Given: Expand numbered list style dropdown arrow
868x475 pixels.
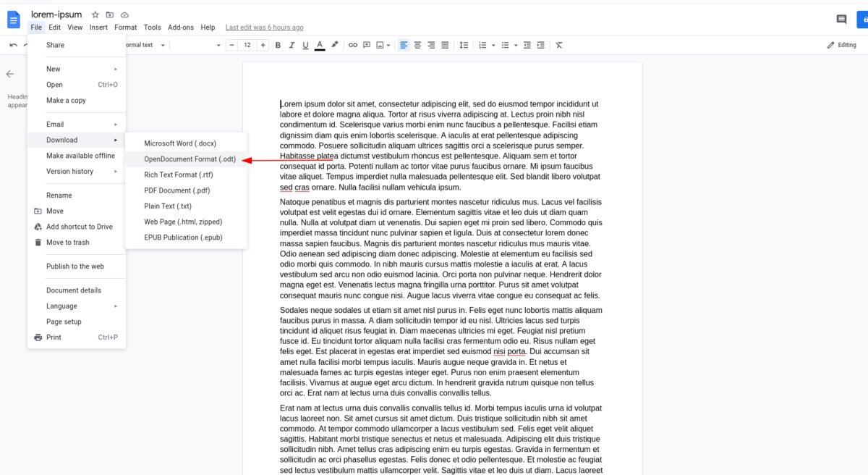Looking at the screenshot, I should click(493, 45).
